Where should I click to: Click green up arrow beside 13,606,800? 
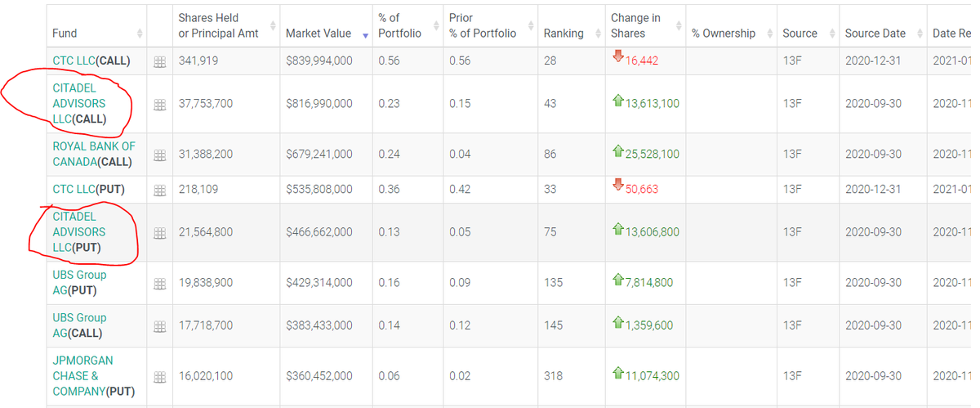pyautogui.click(x=617, y=228)
